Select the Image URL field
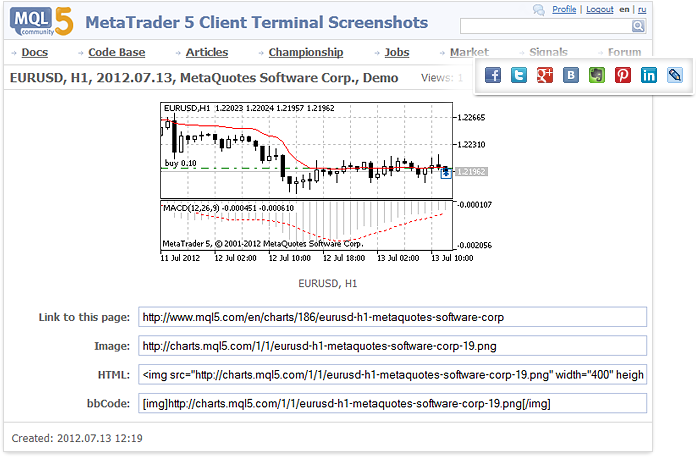This screenshot has width=696, height=457. [x=392, y=346]
